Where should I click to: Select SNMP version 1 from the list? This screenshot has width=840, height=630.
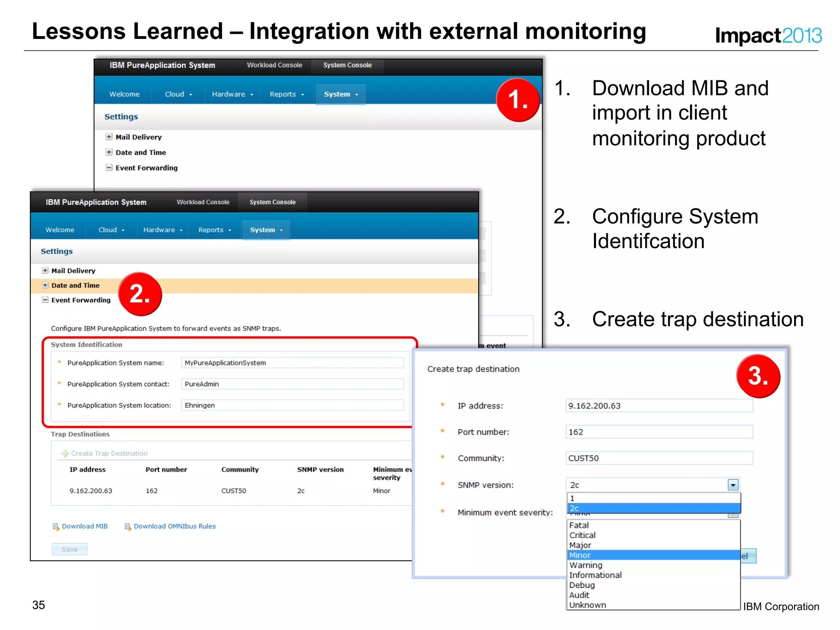(x=654, y=498)
